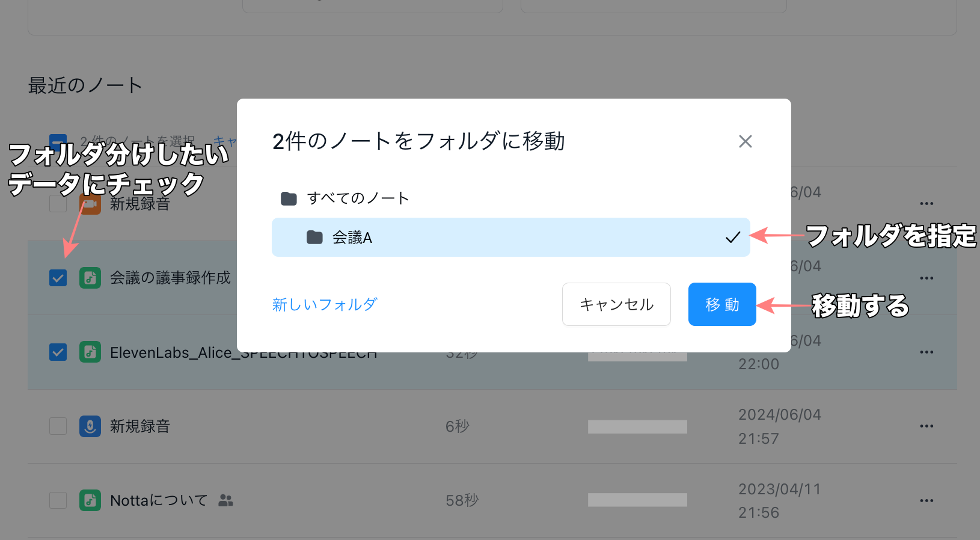Tick the Nottaについて note checkbox
Image resolution: width=980 pixels, height=540 pixels.
(x=58, y=500)
